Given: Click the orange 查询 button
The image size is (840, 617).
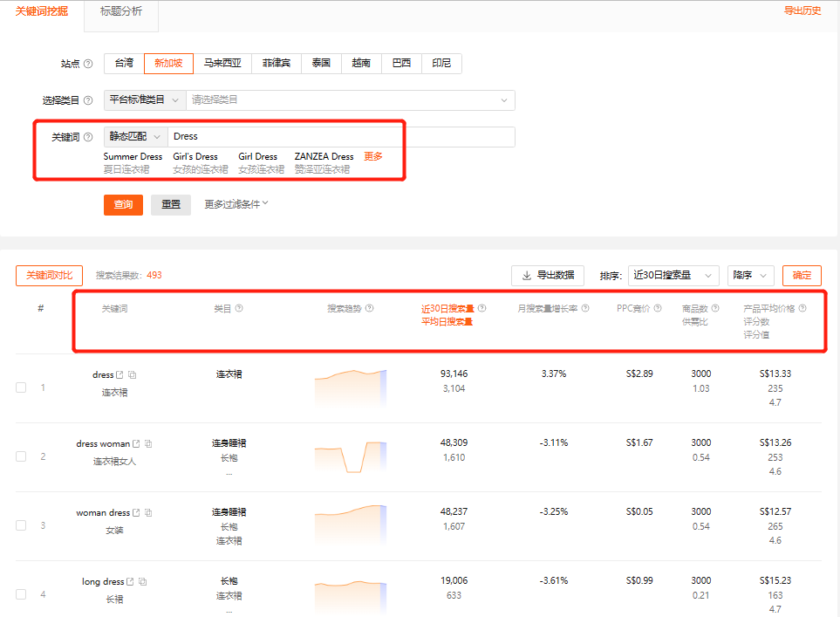Looking at the screenshot, I should [123, 205].
